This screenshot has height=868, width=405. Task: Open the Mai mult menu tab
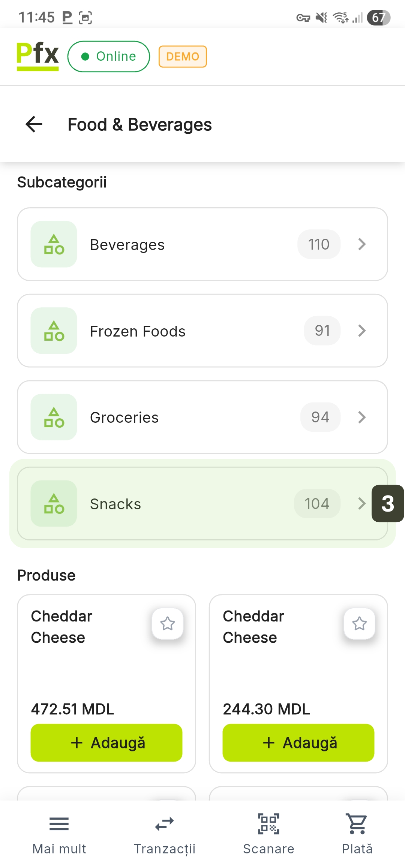click(x=59, y=833)
